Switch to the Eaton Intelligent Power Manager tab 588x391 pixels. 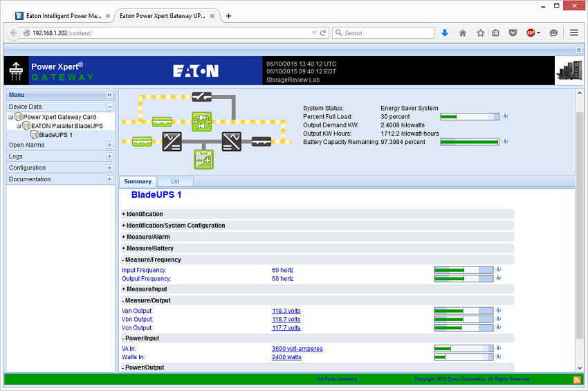coord(64,16)
